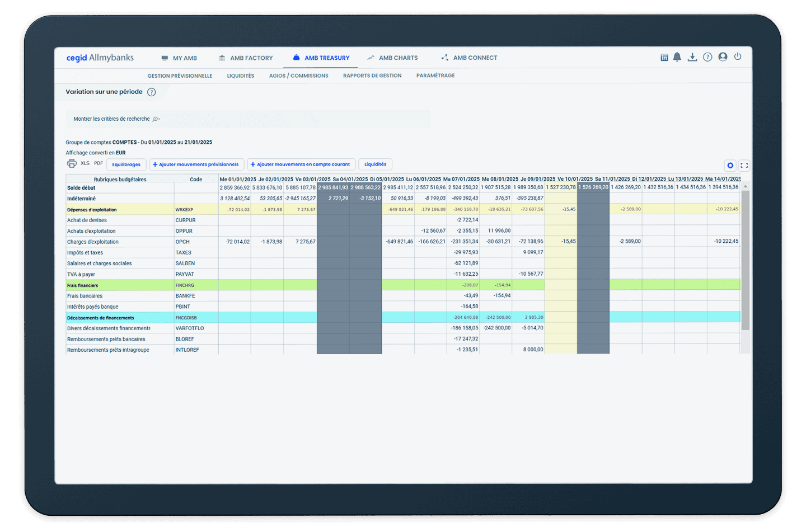Screen dimensions: 806x532
Task: Expand Montrer les critères de recherche
Action: (116, 119)
